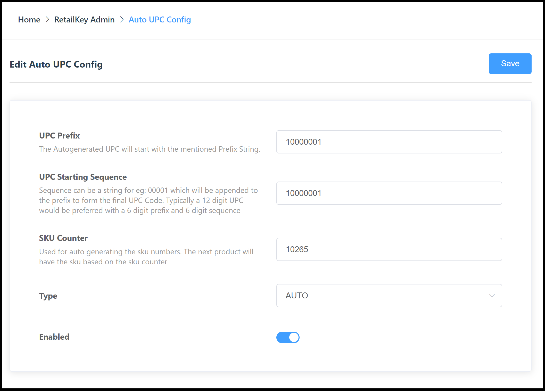Select the UPC Starting Sequence value 10000001
Image resolution: width=545 pixels, height=392 pixels.
click(x=304, y=193)
